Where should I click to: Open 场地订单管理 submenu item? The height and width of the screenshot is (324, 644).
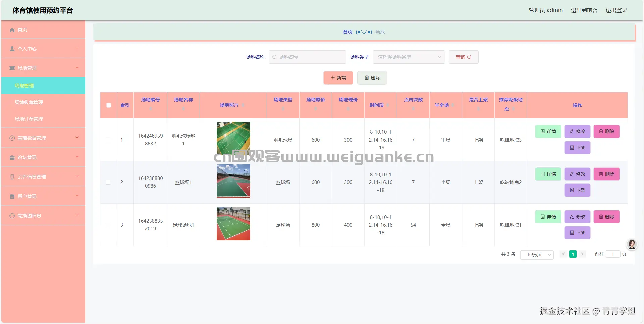pos(43,119)
